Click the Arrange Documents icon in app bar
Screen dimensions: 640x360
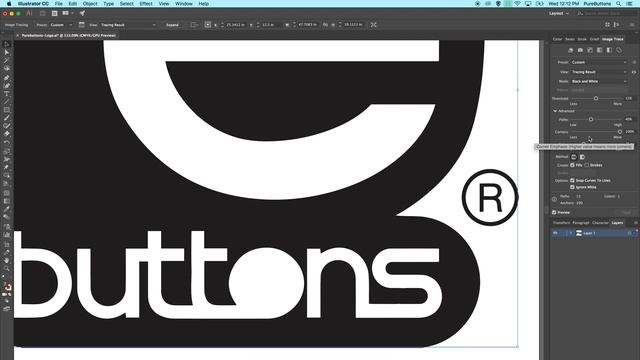67,13
